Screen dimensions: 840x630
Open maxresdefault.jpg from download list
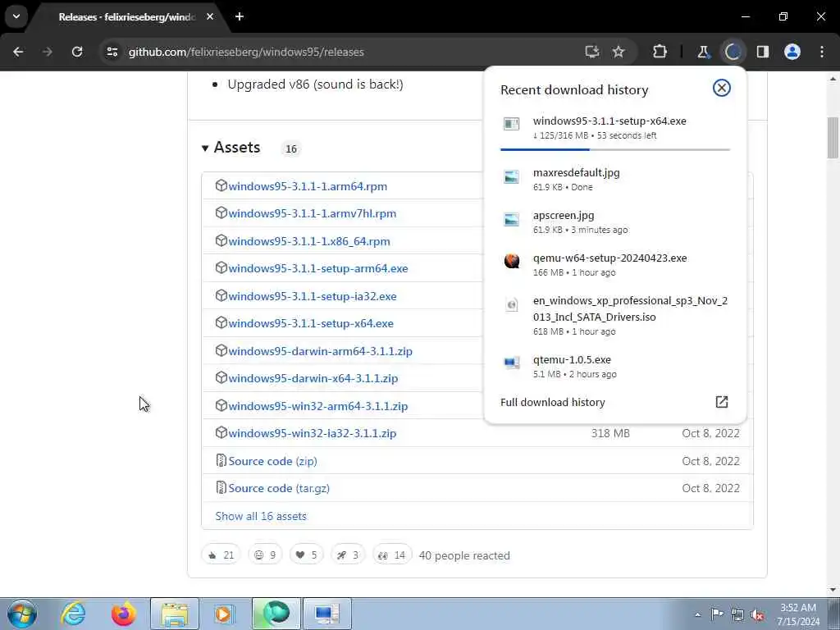point(615,179)
